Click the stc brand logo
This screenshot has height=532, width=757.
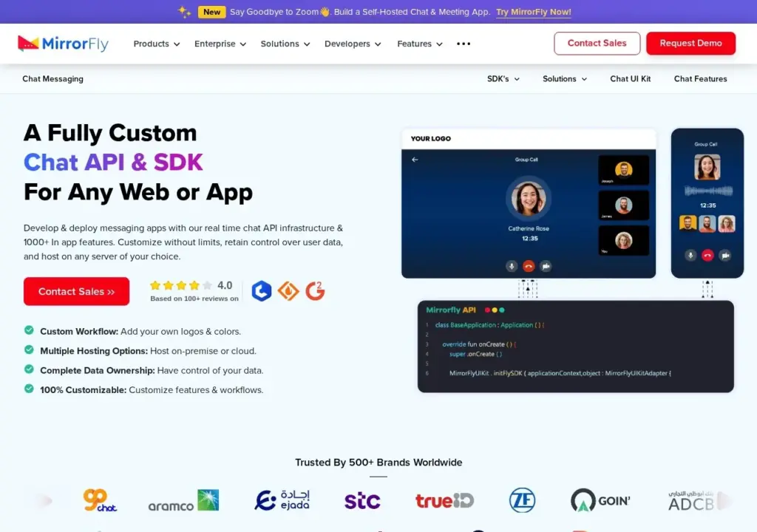[x=362, y=501]
